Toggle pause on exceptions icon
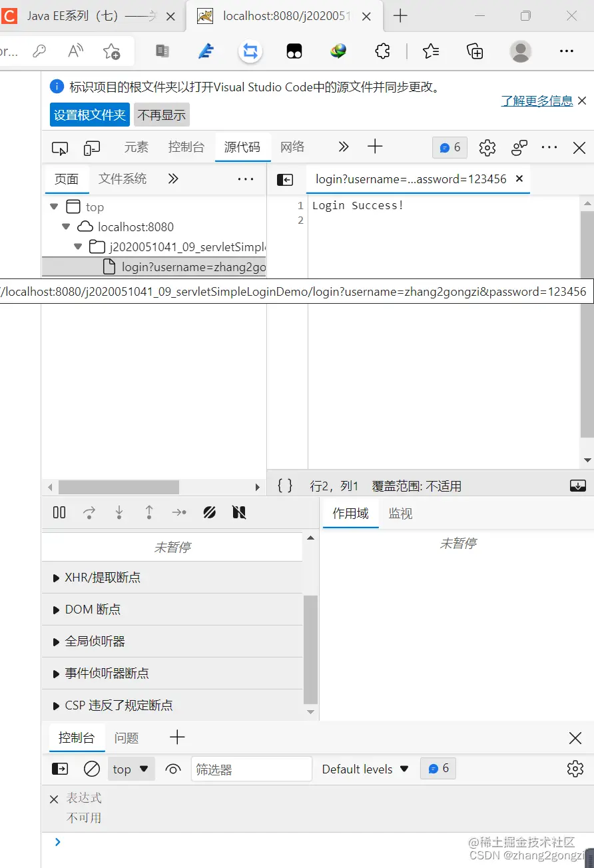Screen dimensions: 594x868 pos(239,512)
